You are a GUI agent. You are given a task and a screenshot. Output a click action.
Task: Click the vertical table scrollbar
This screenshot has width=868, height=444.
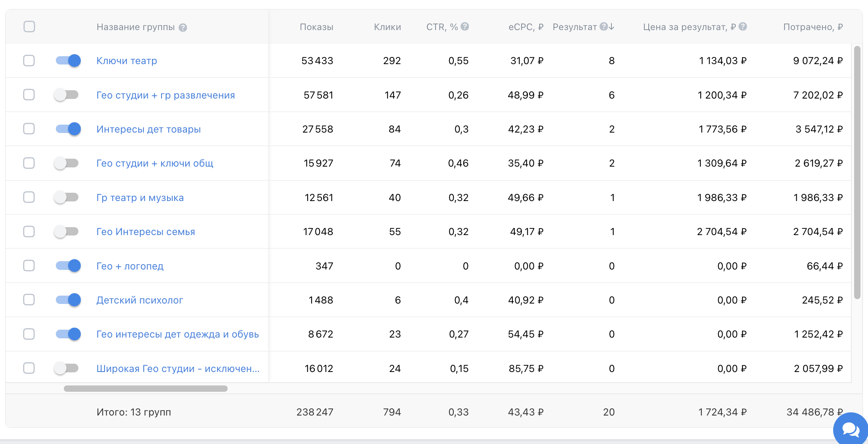tap(857, 172)
